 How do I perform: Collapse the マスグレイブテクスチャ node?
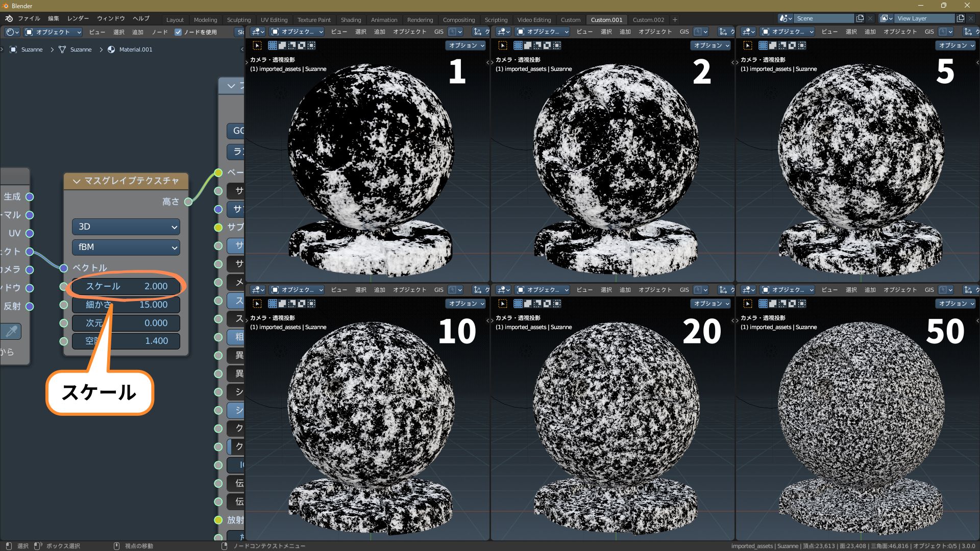[77, 181]
